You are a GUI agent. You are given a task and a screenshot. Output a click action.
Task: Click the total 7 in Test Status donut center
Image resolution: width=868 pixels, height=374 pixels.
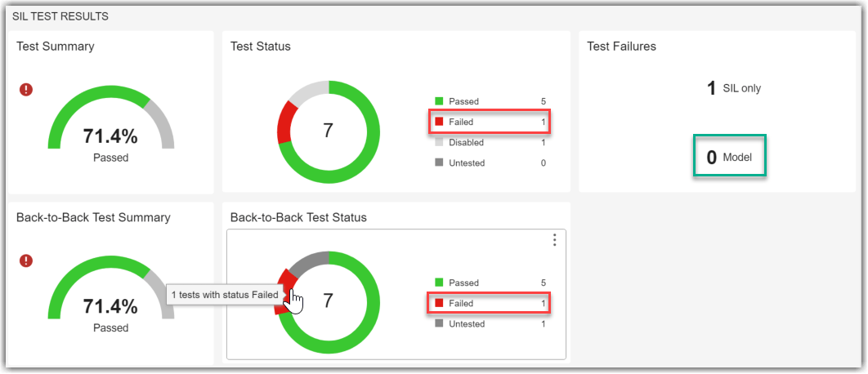pyautogui.click(x=328, y=131)
